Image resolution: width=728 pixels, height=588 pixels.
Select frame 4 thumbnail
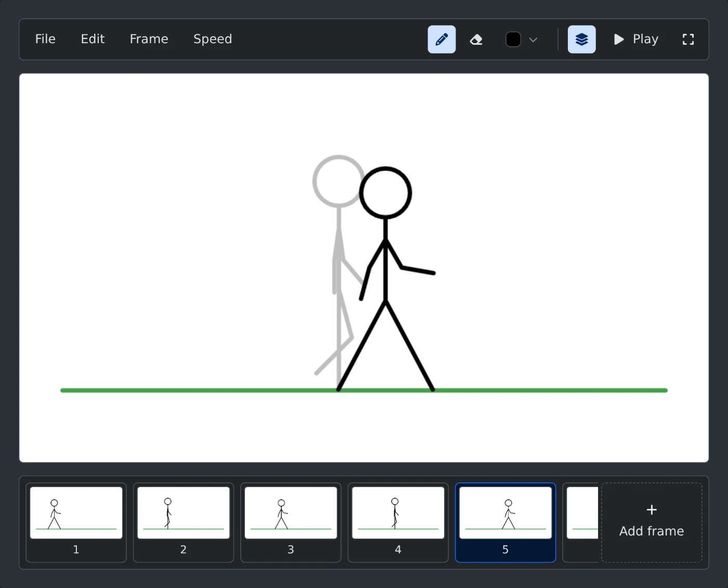point(398,522)
